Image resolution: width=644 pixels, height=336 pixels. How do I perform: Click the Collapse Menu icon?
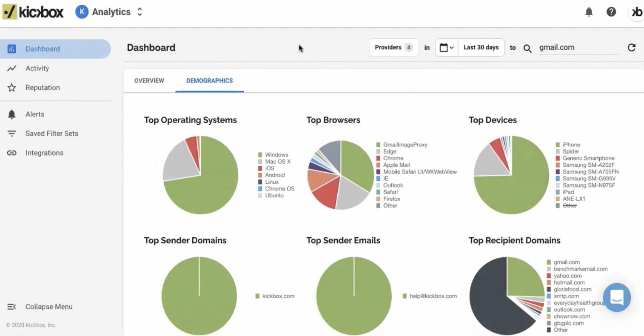tap(12, 307)
